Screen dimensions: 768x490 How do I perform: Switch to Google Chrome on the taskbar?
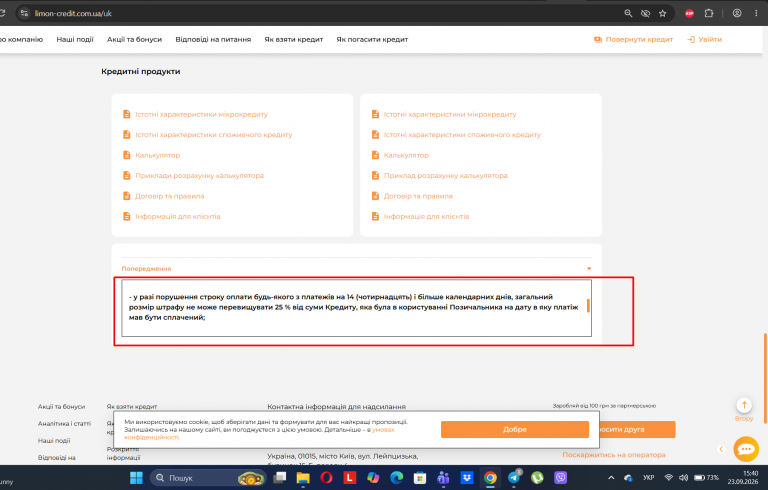coord(490,478)
